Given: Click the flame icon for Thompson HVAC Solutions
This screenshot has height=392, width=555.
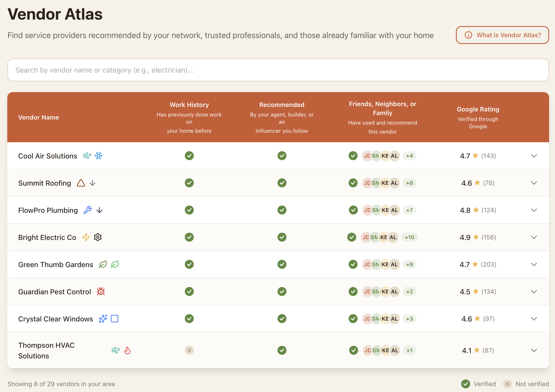Looking at the screenshot, I should 127,350.
